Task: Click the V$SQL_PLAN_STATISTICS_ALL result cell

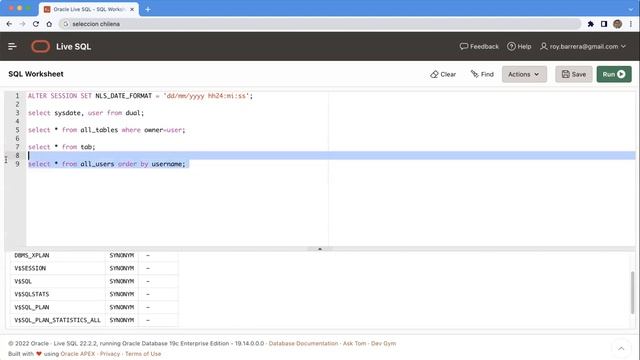Action: tap(58, 320)
